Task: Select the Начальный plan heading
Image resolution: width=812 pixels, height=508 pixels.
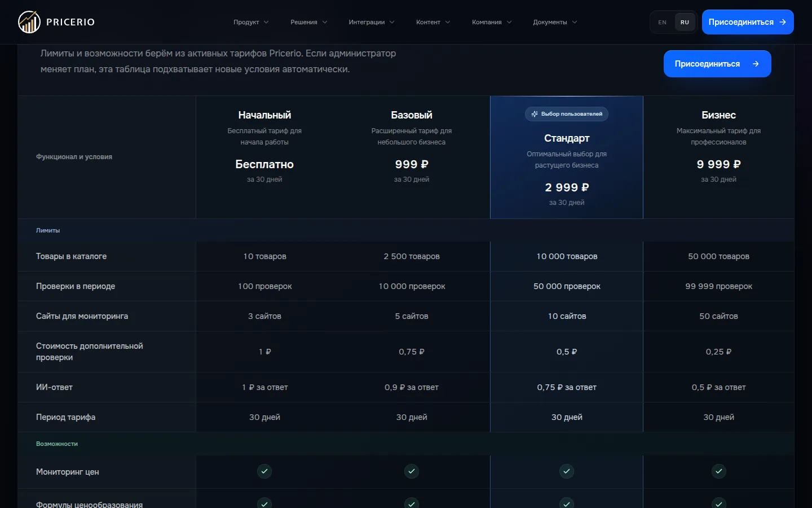Action: click(x=264, y=115)
